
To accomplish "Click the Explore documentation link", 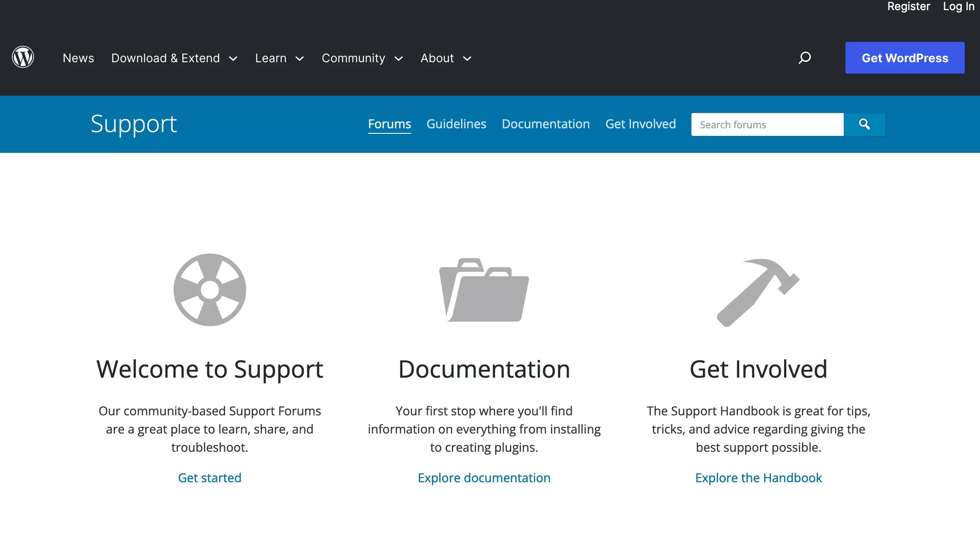I will 483,477.
